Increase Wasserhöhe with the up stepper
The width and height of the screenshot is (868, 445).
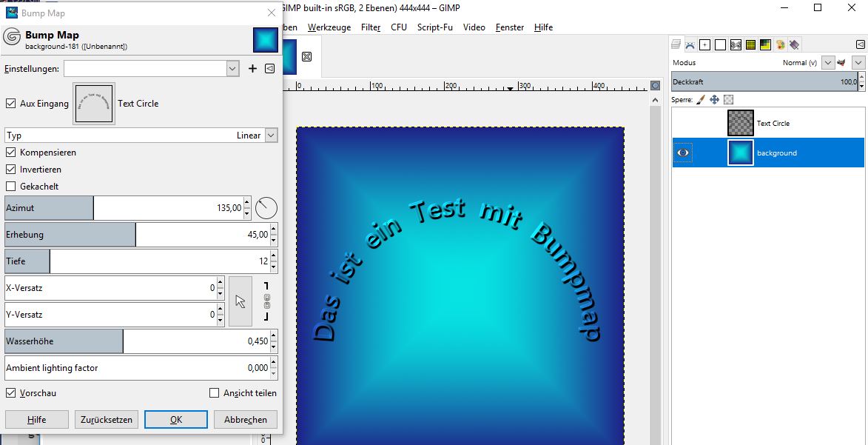pos(274,336)
